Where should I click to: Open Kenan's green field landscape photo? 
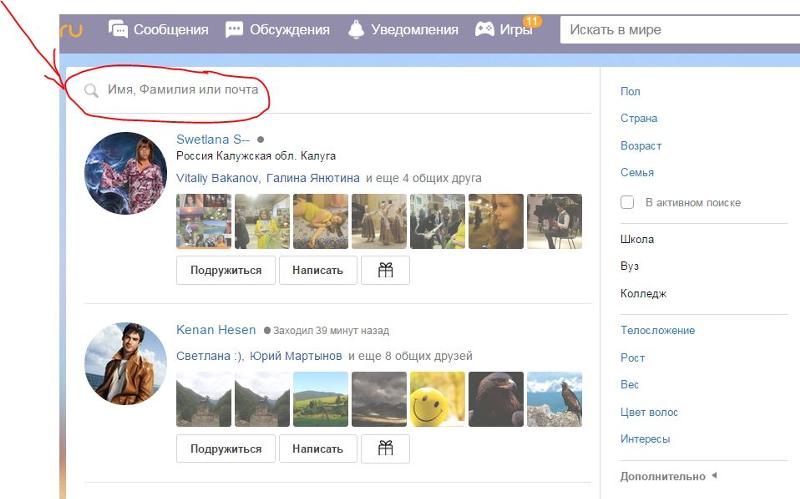click(x=320, y=399)
